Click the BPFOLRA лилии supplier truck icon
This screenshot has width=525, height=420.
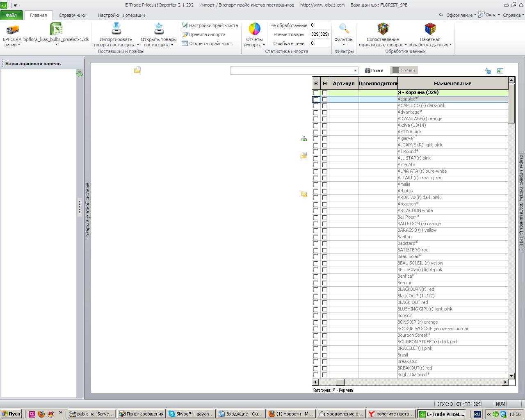[12, 30]
